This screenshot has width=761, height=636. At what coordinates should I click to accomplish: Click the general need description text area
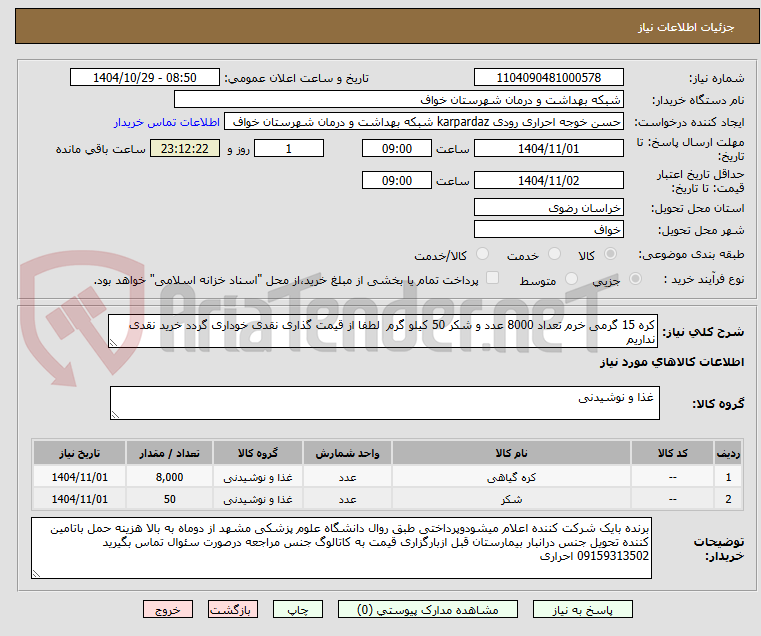click(x=383, y=331)
